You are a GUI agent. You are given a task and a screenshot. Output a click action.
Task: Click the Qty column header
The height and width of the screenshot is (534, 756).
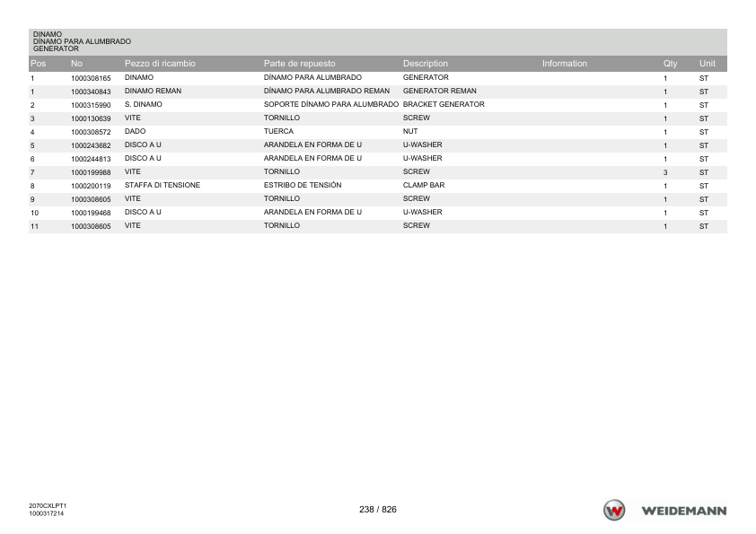point(670,64)
